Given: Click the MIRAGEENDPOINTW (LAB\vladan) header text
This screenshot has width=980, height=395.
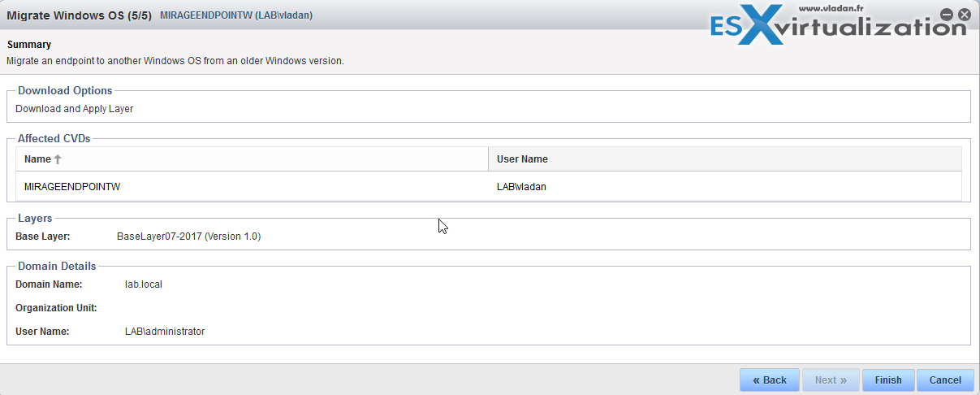Looking at the screenshot, I should pyautogui.click(x=236, y=15).
